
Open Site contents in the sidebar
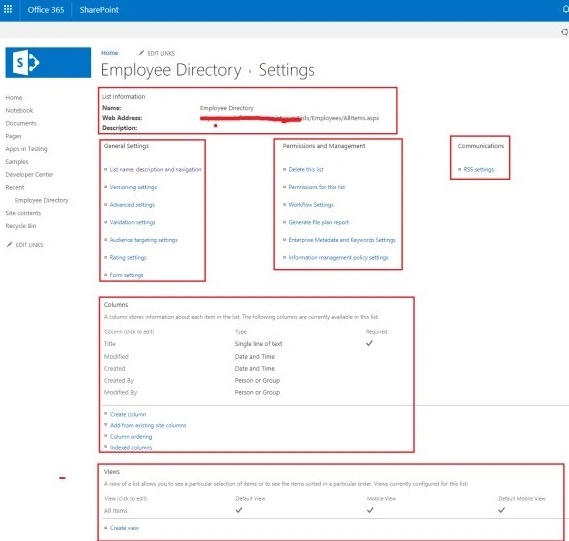[23, 213]
